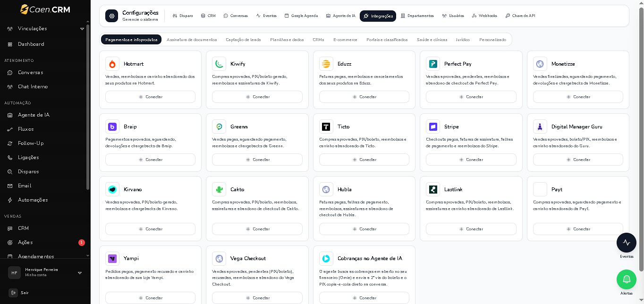This screenshot has width=644, height=304.
Task: Click the Configurações gear icon
Action: pyautogui.click(x=112, y=16)
